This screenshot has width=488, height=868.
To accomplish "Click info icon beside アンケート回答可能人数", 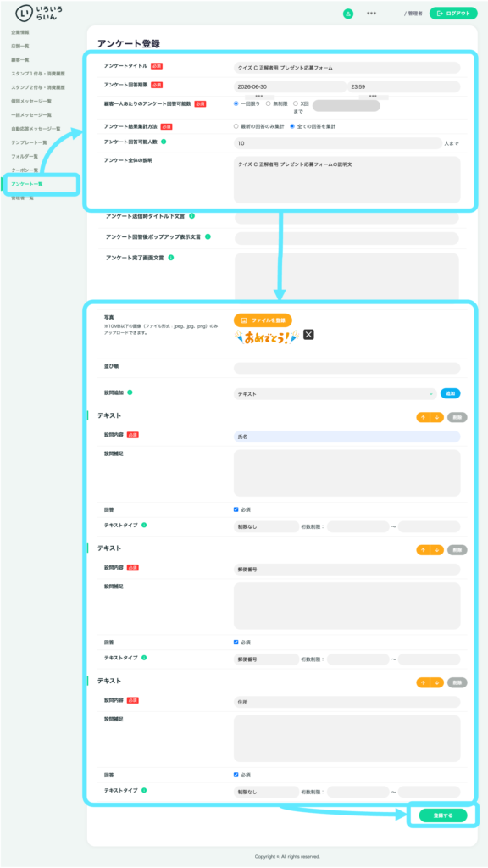I will [164, 142].
